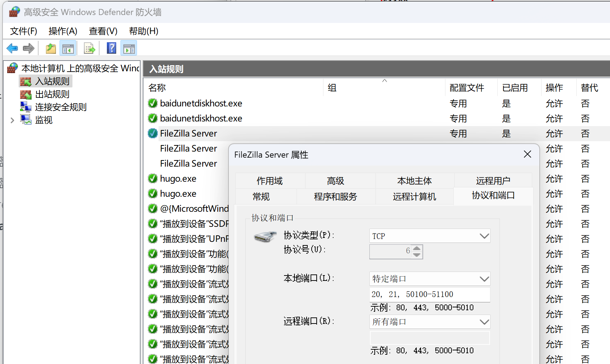Select the selected FileZilla Server rule name
This screenshot has height=364, width=610.
(189, 133)
